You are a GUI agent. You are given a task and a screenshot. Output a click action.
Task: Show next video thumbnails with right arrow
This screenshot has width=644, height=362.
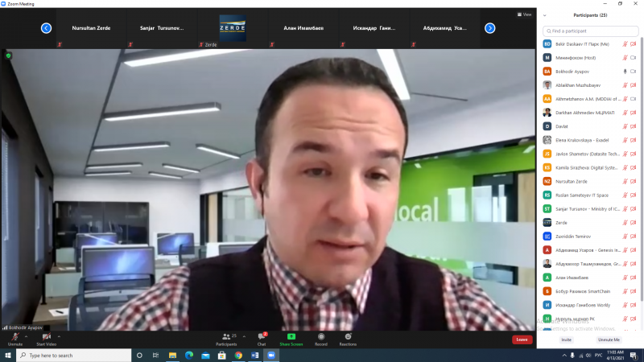pyautogui.click(x=489, y=28)
